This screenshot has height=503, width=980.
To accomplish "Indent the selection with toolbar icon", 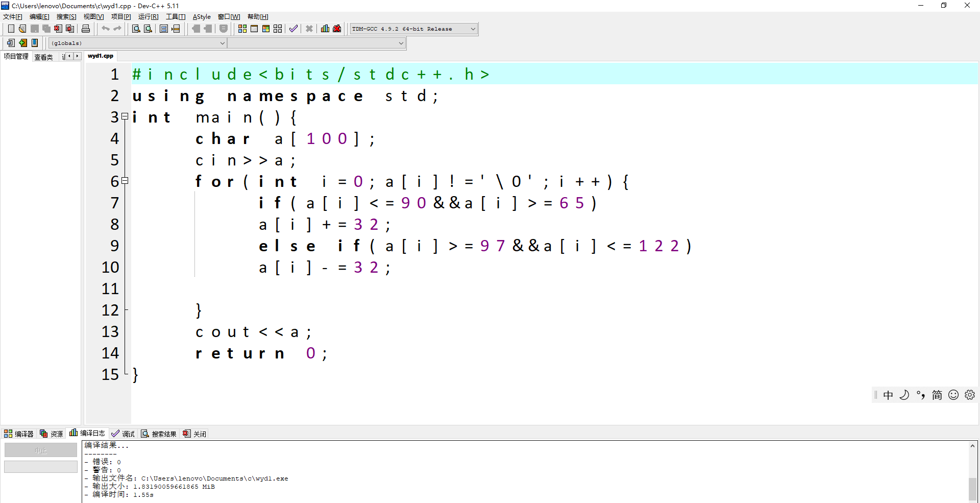I will (x=208, y=29).
